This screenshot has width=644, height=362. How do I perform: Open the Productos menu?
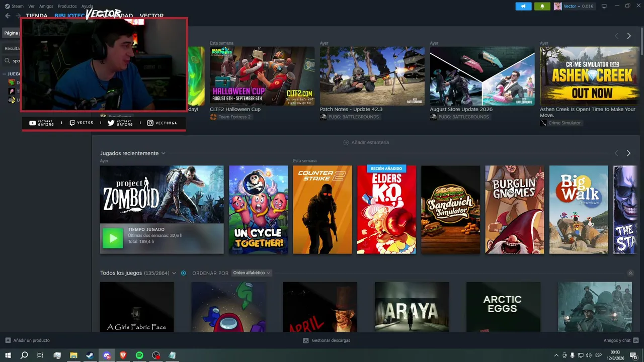click(x=67, y=7)
